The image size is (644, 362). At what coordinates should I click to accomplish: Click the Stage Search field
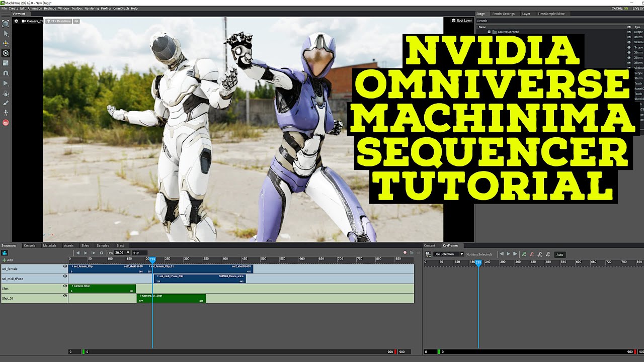(559, 21)
